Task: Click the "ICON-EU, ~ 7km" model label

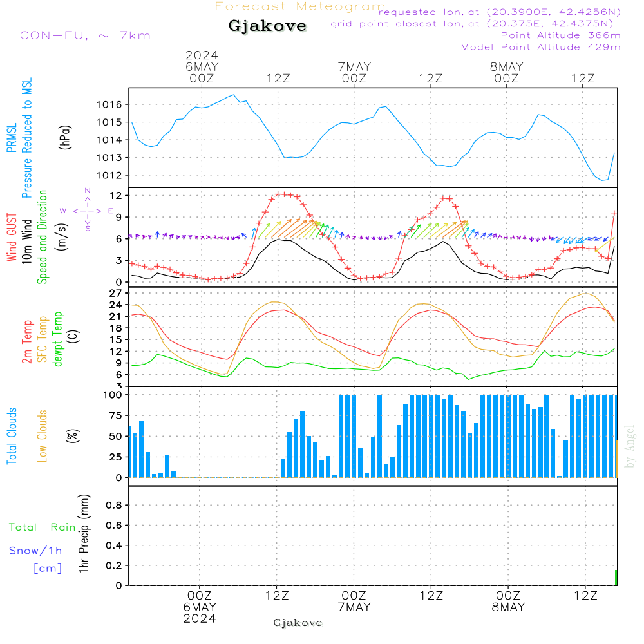Action: click(x=83, y=35)
